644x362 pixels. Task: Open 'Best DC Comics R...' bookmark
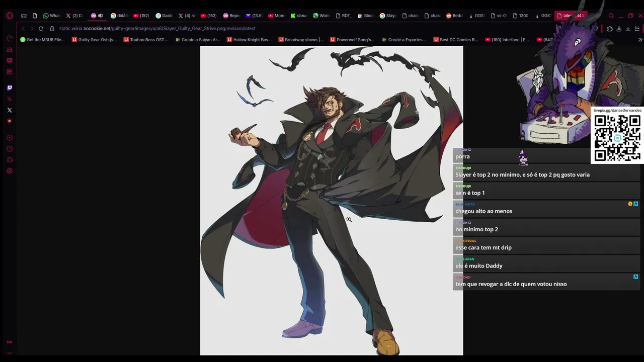pyautogui.click(x=456, y=40)
